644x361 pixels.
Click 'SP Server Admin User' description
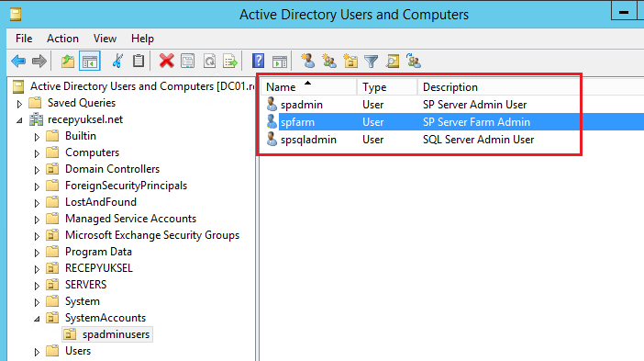click(x=474, y=105)
